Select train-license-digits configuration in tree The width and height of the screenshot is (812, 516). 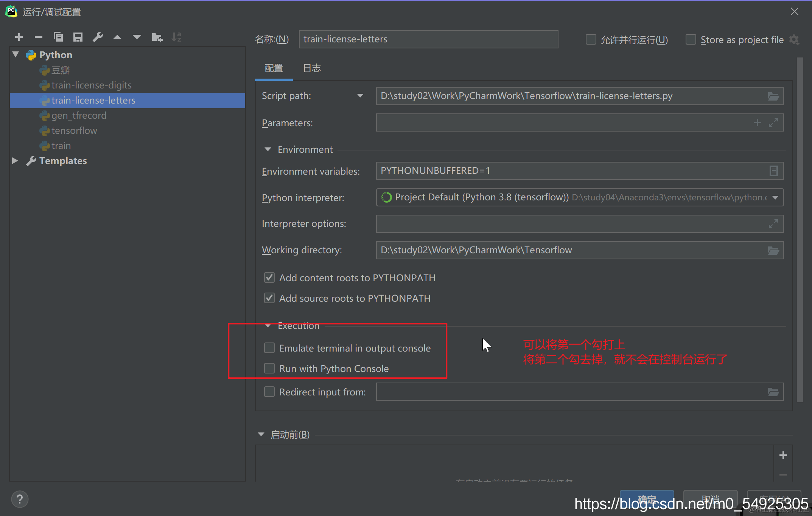(91, 85)
